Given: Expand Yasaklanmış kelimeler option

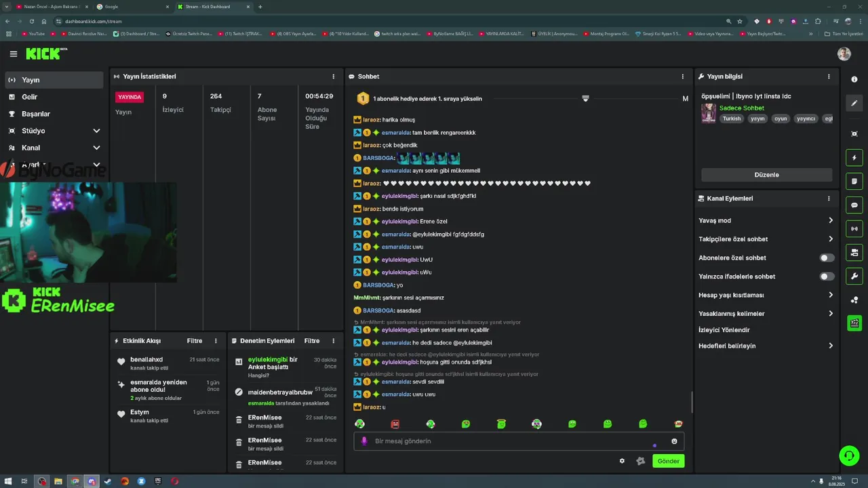Looking at the screenshot, I should 766,314.
